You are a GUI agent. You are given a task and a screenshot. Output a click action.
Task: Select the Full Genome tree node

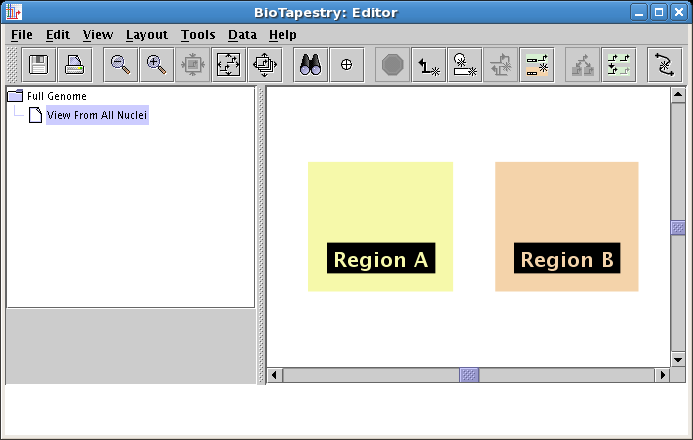(56, 96)
